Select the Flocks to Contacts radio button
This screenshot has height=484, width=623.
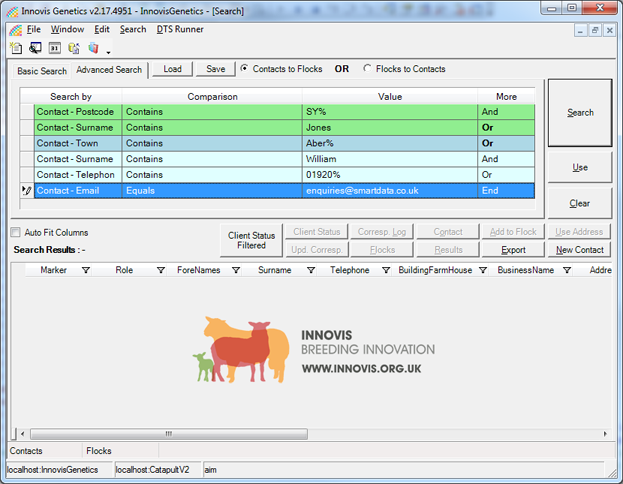[x=367, y=69]
